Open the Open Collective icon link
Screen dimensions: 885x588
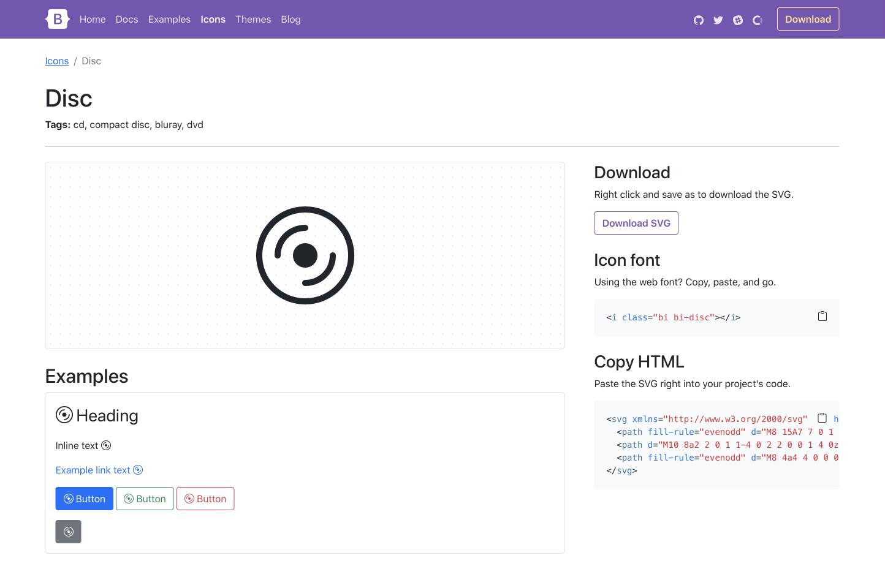pyautogui.click(x=758, y=20)
